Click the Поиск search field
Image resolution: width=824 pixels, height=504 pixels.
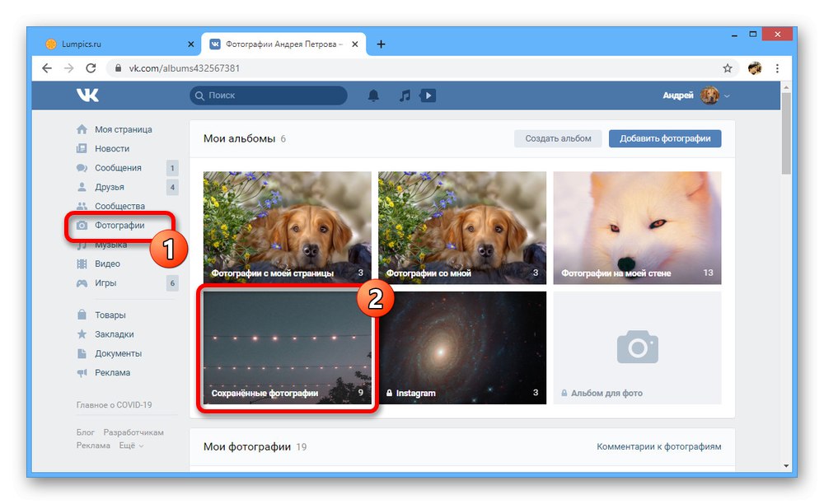coord(269,96)
